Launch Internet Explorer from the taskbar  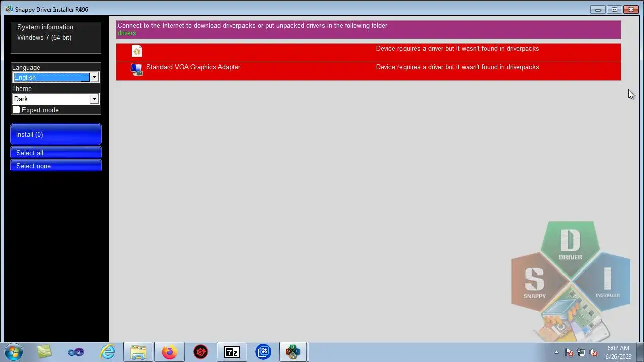107,352
